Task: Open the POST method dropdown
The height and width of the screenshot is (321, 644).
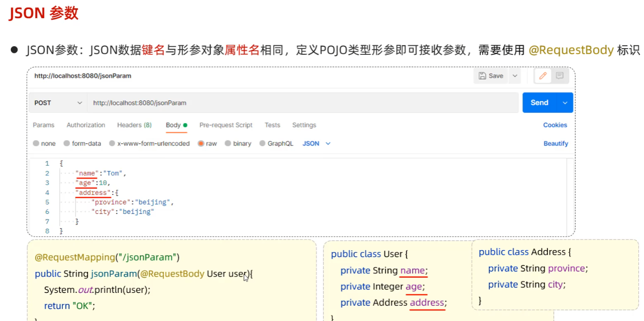Action: [58, 103]
